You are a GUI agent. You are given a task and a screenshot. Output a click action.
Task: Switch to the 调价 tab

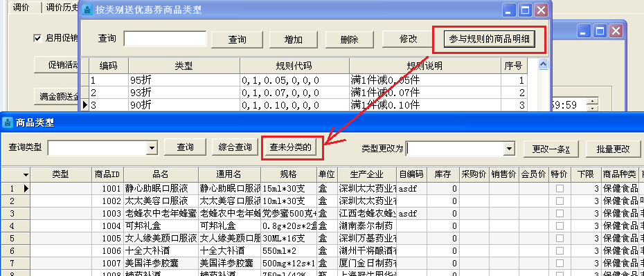point(21,8)
